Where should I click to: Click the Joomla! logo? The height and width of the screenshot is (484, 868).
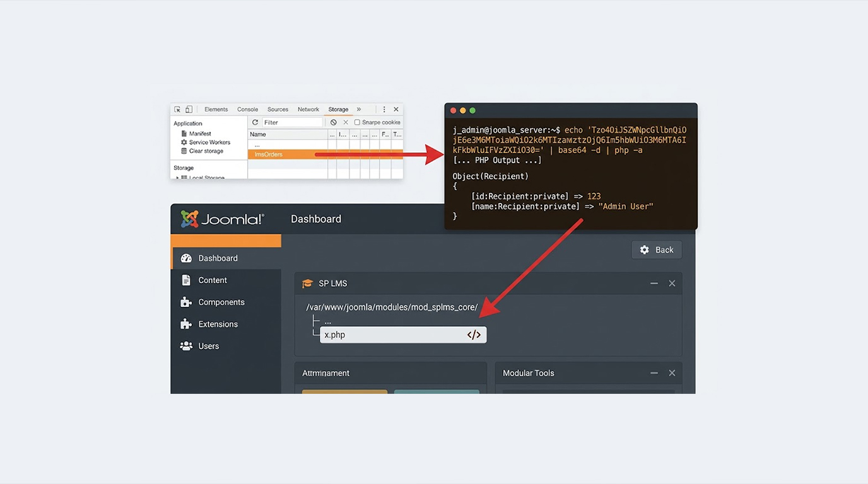pos(222,219)
